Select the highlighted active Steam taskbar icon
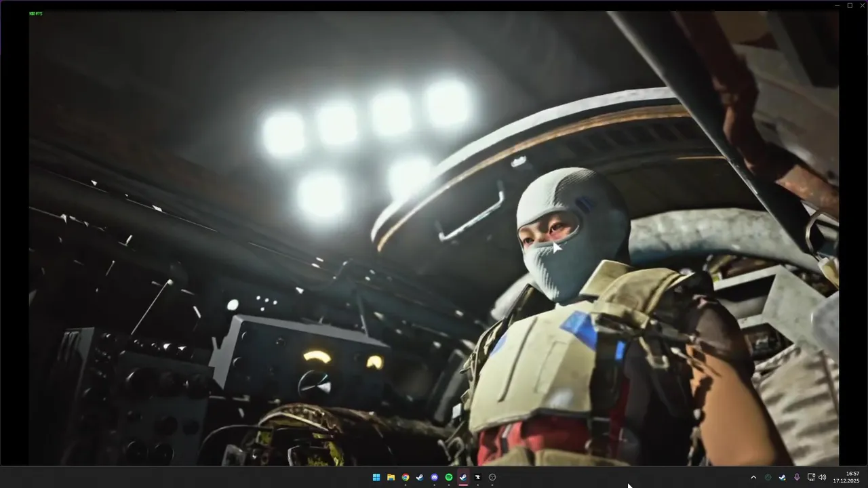868x488 pixels. 463,477
